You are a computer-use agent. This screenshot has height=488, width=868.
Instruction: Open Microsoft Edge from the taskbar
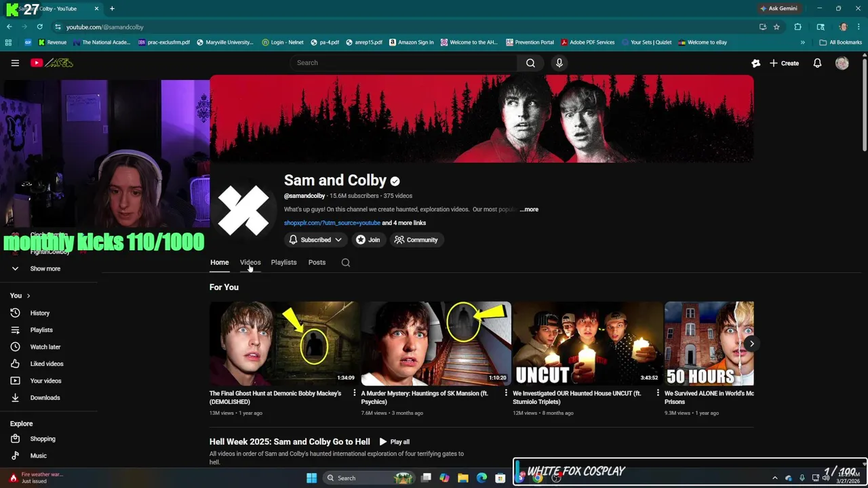point(481,478)
